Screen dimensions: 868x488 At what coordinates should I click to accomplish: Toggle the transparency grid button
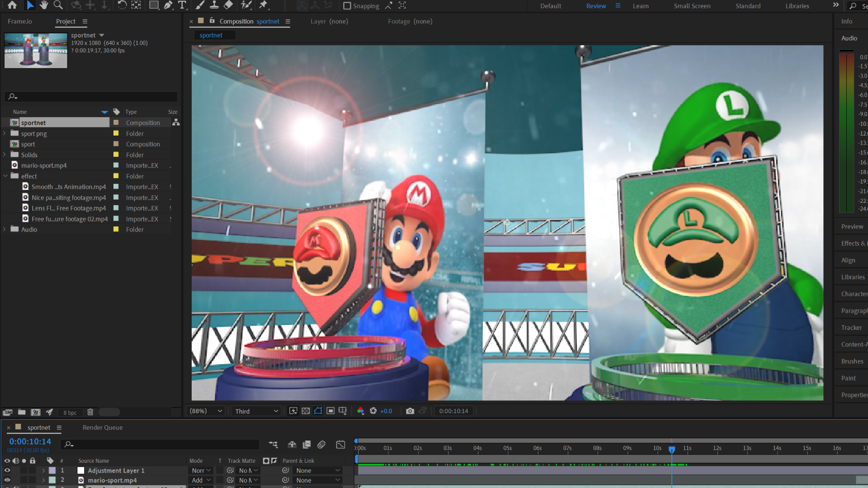click(x=306, y=411)
